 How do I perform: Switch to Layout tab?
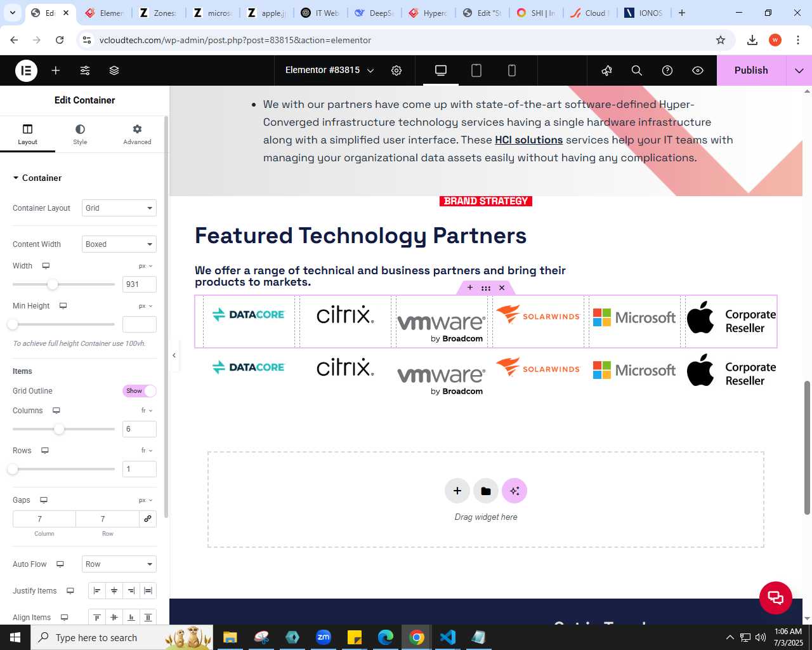click(x=27, y=135)
